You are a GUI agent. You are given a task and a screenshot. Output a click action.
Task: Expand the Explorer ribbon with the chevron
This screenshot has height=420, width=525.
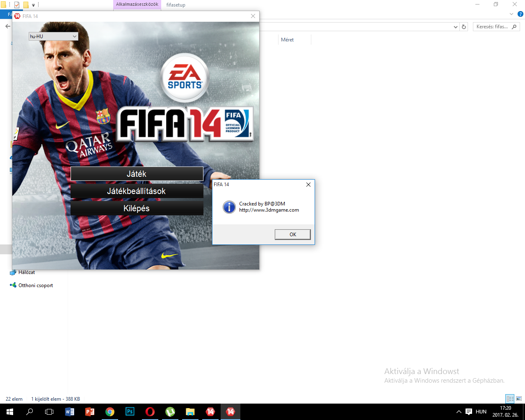pos(511,14)
